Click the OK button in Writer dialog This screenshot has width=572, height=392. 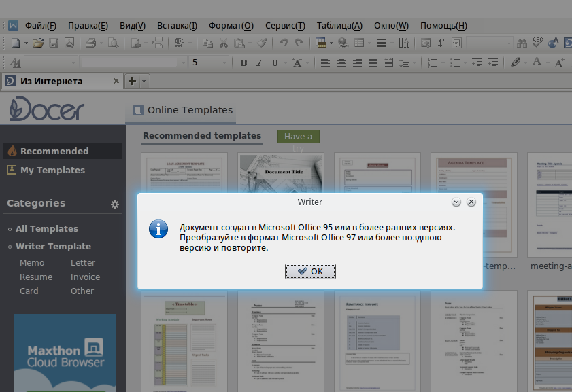point(310,272)
